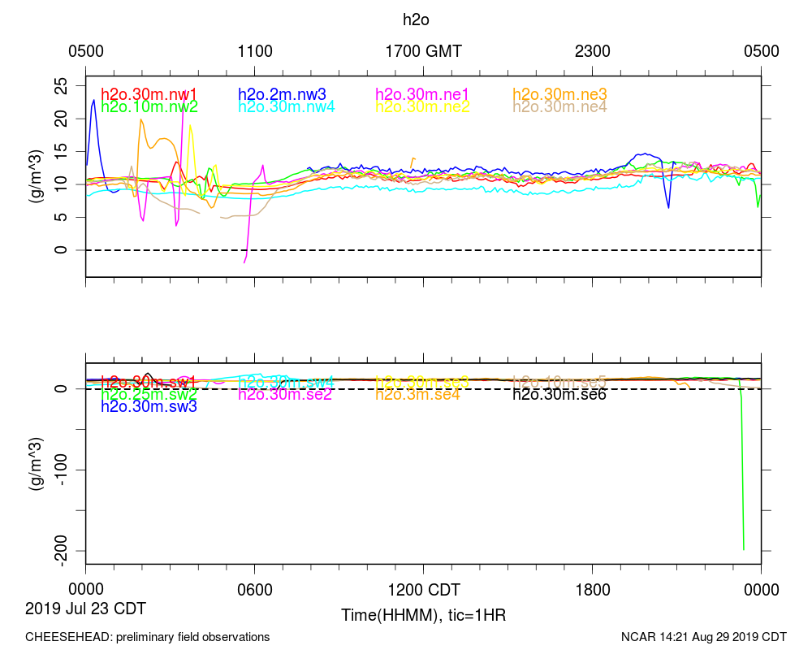812x650 pixels.
Task: Select legend label h2o.30m.sw3
Action: point(149,407)
